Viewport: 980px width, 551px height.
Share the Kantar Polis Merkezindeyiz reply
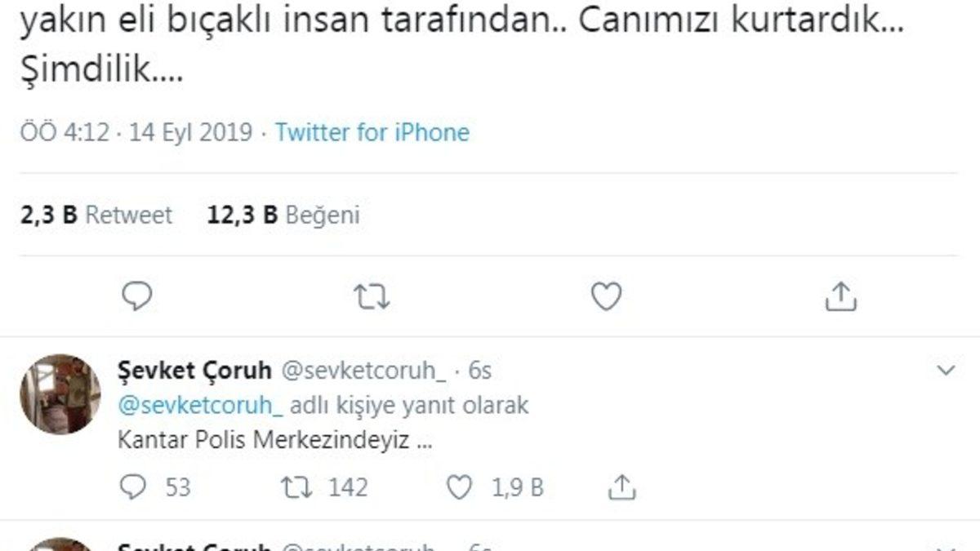click(622, 487)
